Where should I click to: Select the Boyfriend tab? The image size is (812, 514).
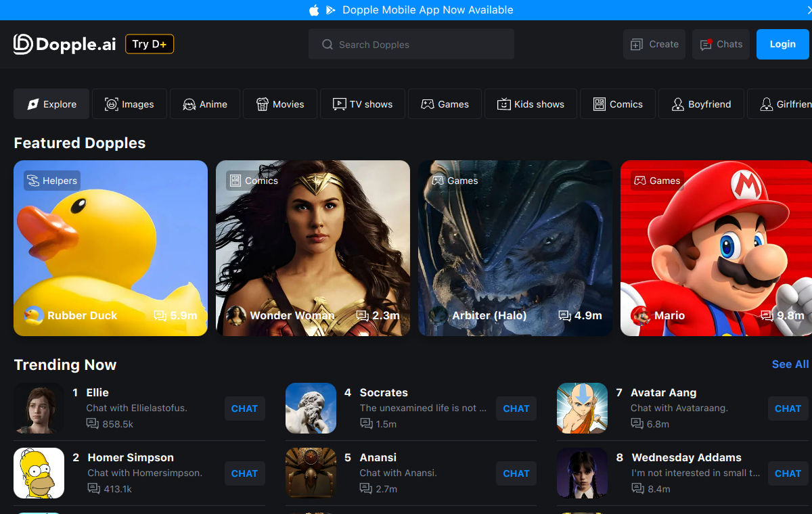[701, 104]
